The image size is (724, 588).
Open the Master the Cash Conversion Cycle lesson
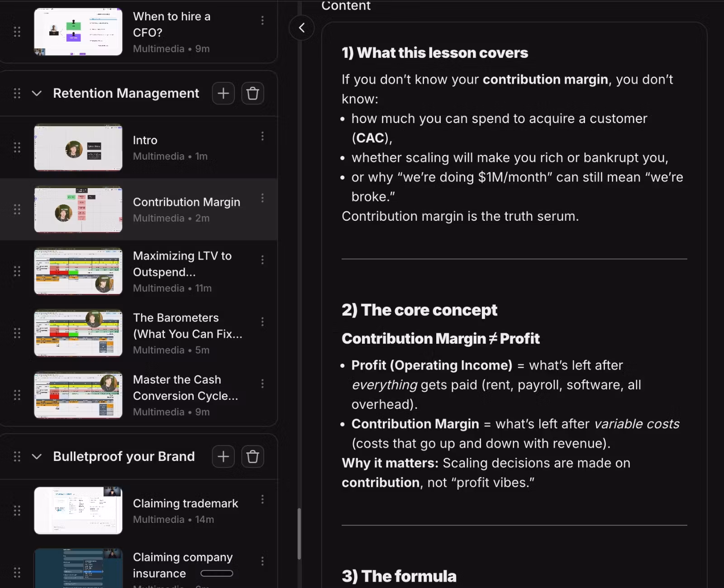pyautogui.click(x=186, y=388)
